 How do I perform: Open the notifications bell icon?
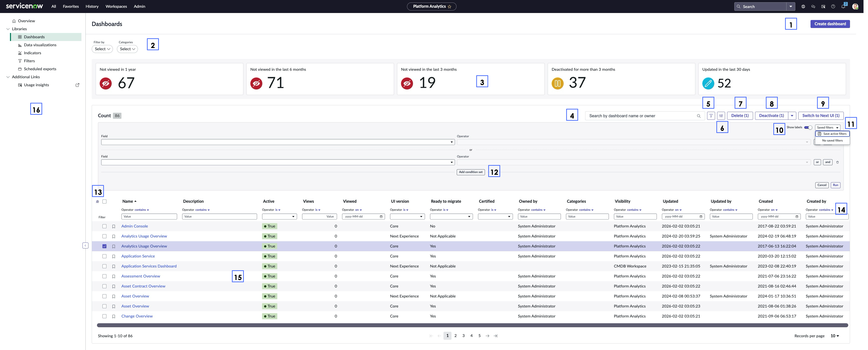843,6
